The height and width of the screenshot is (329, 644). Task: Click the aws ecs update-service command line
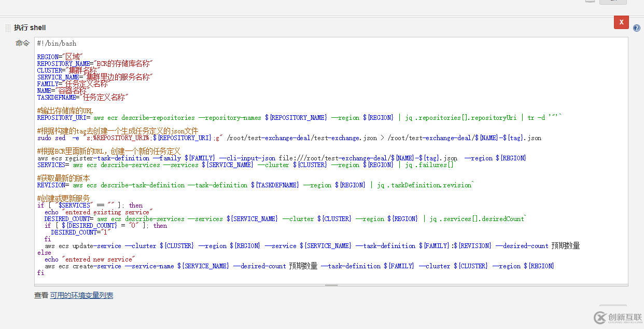pyautogui.click(x=207, y=245)
